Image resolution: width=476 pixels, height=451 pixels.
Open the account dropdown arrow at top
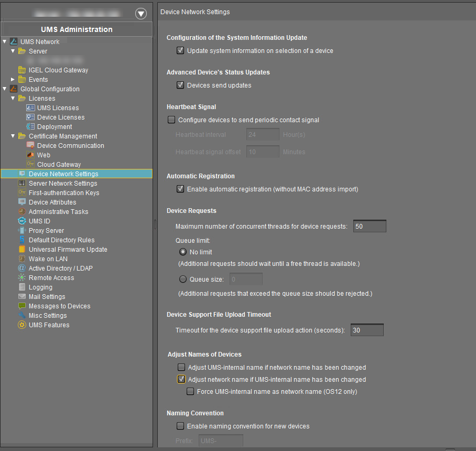click(140, 14)
